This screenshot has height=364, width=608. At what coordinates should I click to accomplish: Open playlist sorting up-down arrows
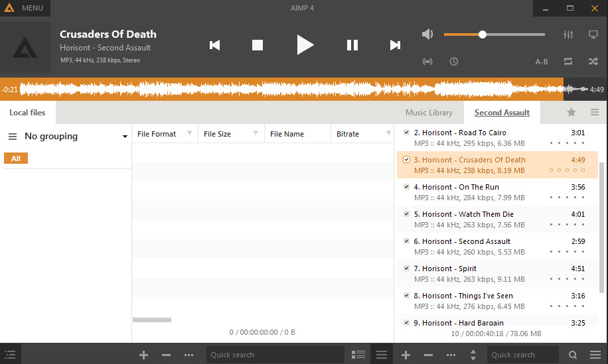[473, 355]
